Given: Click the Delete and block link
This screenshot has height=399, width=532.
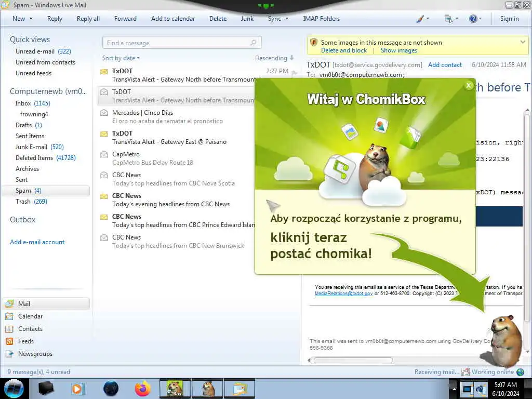Looking at the screenshot, I should click(344, 50).
